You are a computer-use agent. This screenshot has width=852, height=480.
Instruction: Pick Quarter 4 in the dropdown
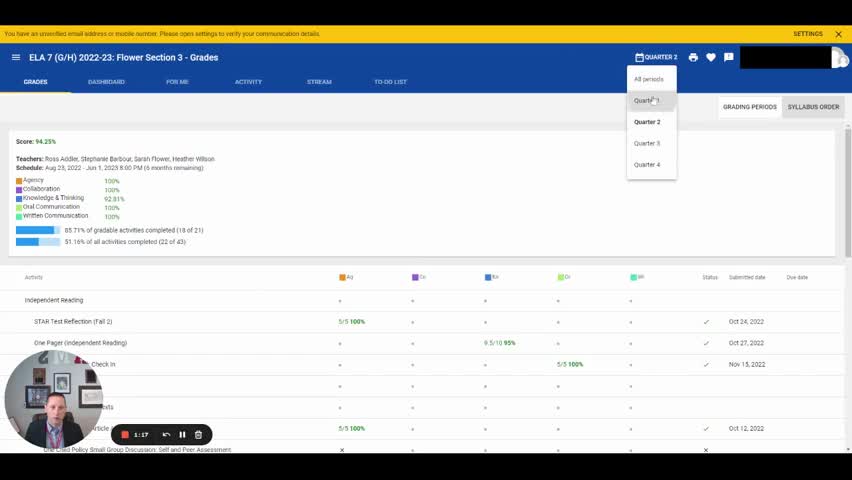click(647, 165)
